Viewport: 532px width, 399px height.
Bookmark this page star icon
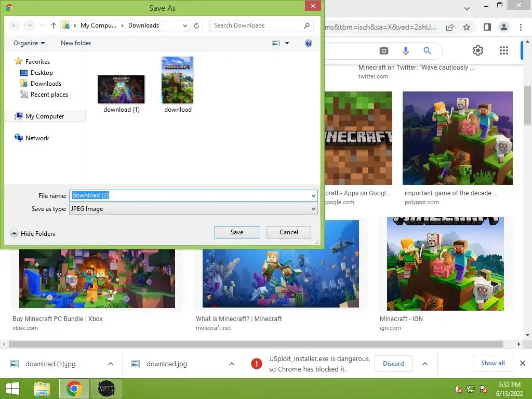(x=467, y=27)
